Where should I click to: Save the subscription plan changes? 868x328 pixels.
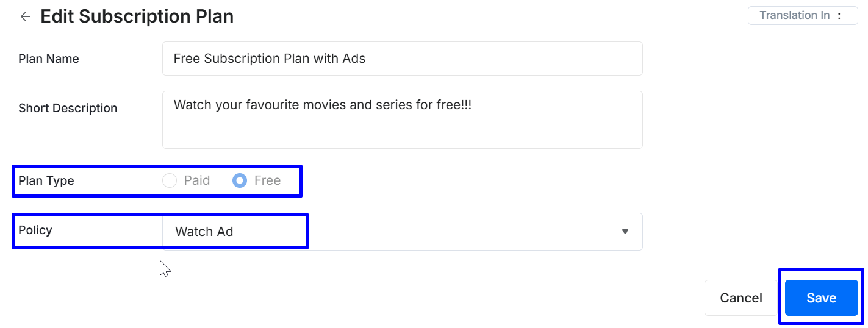coord(821,298)
